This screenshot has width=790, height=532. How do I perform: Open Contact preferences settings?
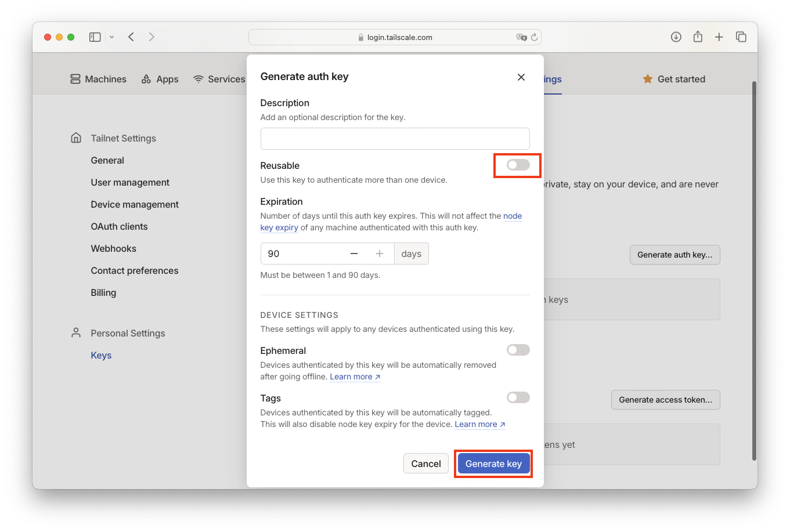tap(135, 270)
